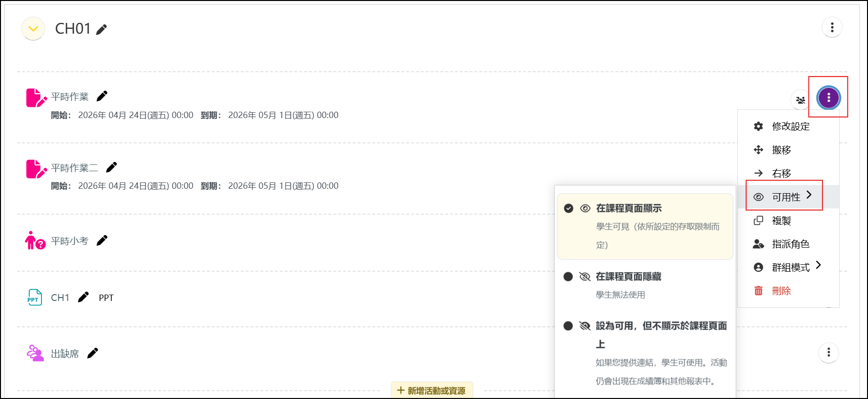868x399 pixels.
Task: Rename 平時作業 using its pencil icon
Action: click(x=101, y=96)
